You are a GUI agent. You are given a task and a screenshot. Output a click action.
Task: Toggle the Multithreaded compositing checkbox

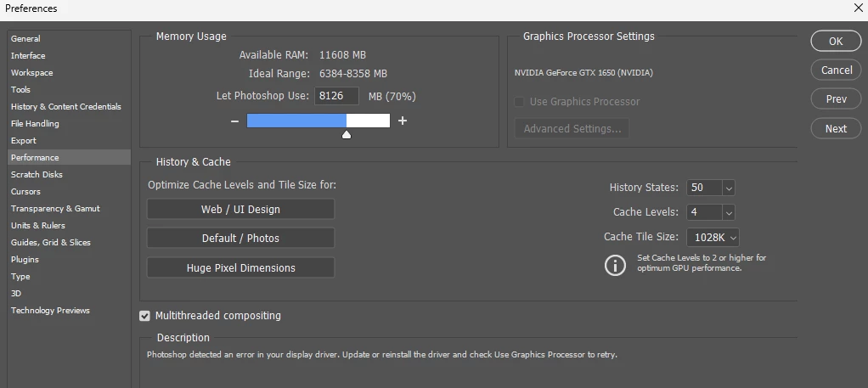pos(145,316)
